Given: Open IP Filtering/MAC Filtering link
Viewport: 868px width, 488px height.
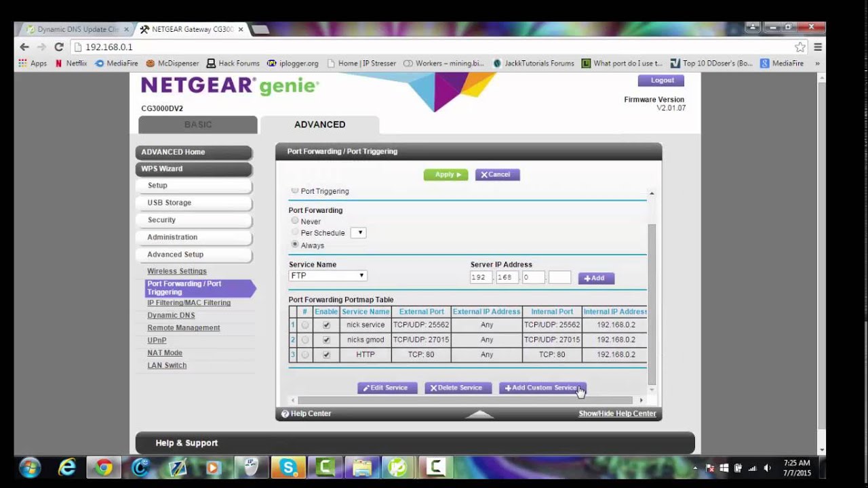Looking at the screenshot, I should 189,303.
